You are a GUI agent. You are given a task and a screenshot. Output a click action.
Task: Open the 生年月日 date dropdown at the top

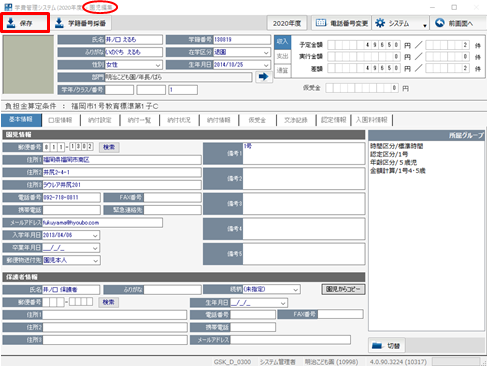click(x=266, y=65)
